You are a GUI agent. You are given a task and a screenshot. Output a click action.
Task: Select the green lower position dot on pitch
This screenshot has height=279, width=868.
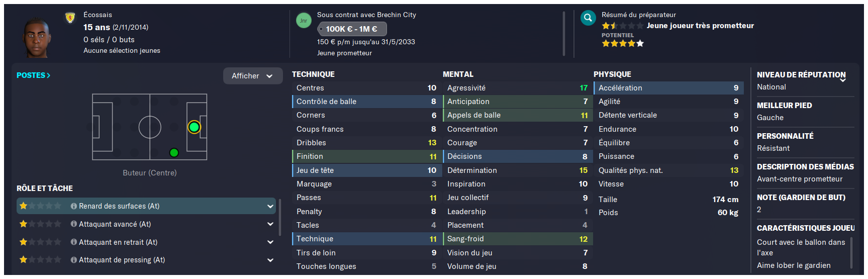click(x=174, y=152)
